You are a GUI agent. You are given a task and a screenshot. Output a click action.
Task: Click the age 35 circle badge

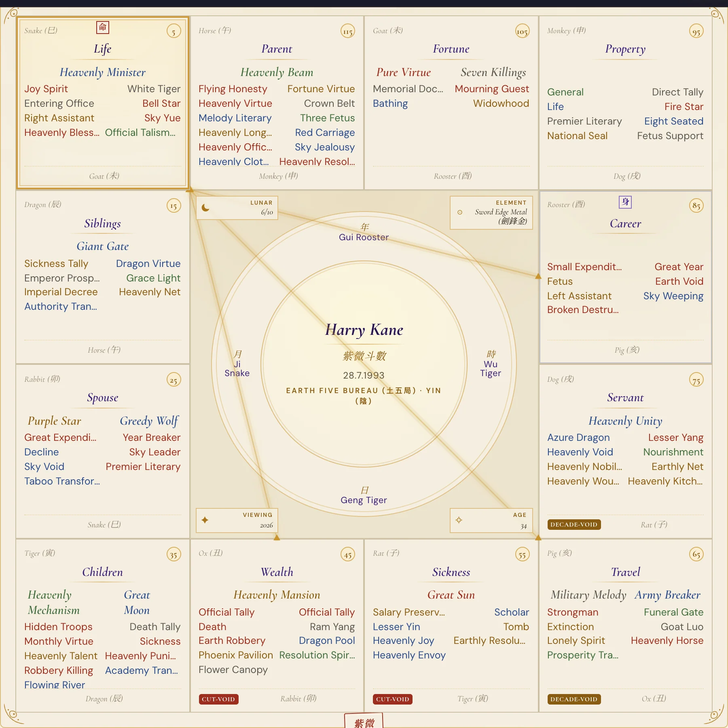(x=174, y=554)
